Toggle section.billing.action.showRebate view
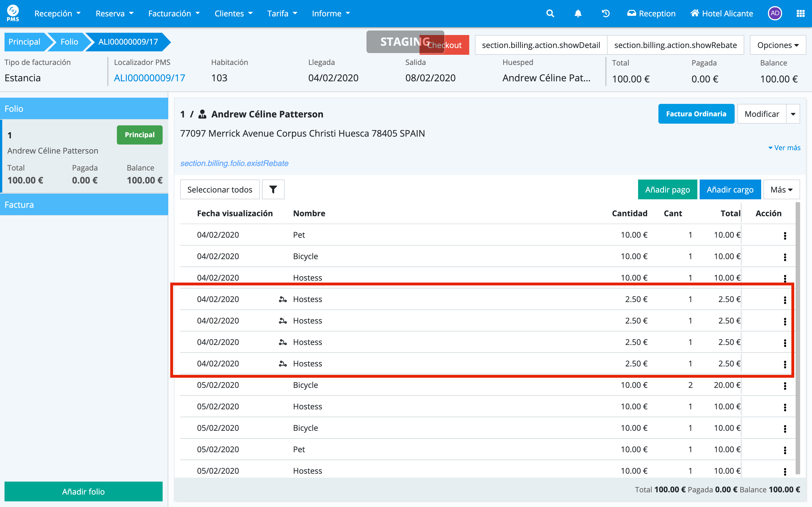Viewport: 812px width, 507px height. point(675,45)
